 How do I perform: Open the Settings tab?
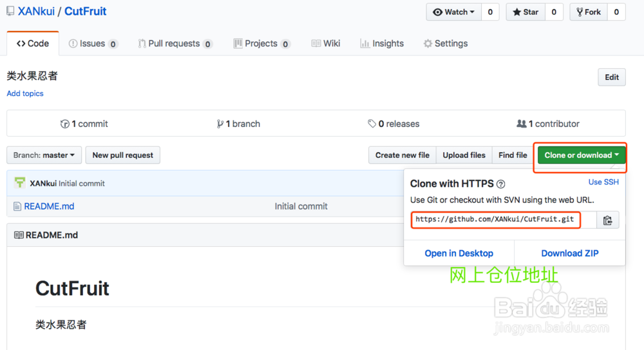point(446,44)
